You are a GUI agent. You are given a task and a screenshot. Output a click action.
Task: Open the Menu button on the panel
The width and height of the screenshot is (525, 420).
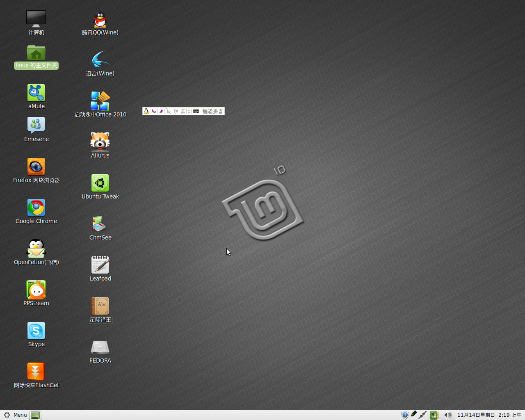(x=15, y=415)
